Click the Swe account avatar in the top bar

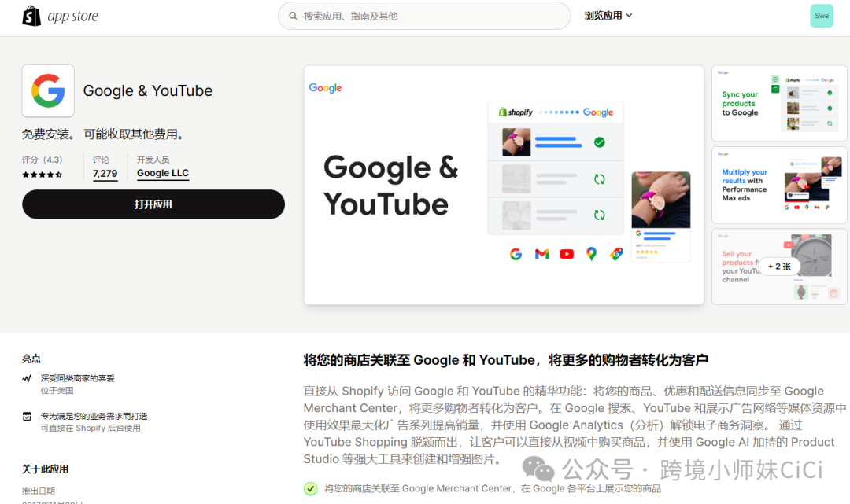tap(822, 15)
